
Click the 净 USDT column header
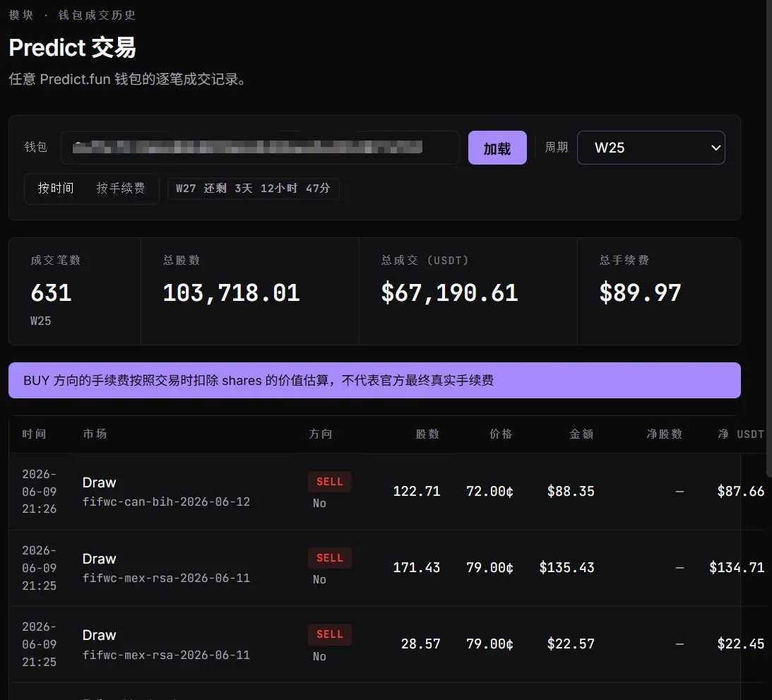(741, 434)
